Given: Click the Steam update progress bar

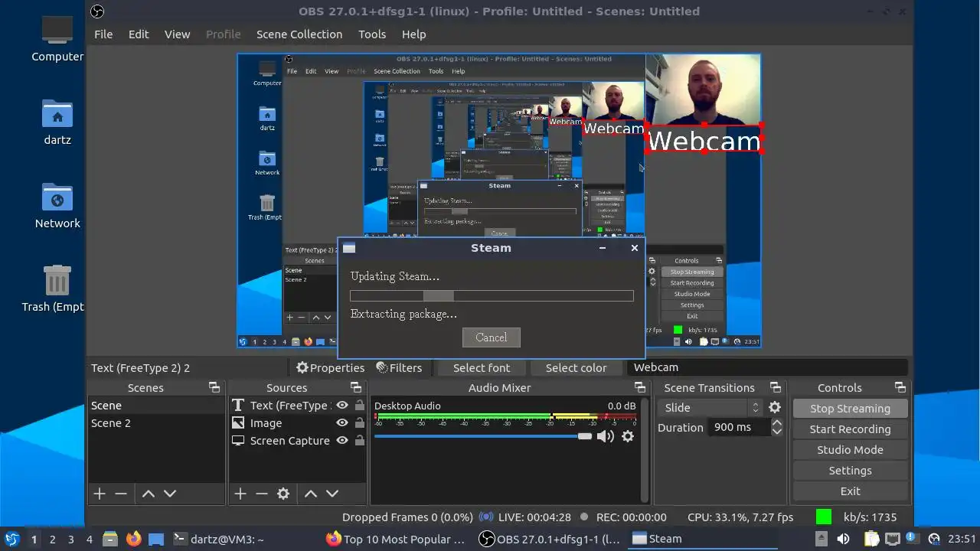Looking at the screenshot, I should point(492,296).
